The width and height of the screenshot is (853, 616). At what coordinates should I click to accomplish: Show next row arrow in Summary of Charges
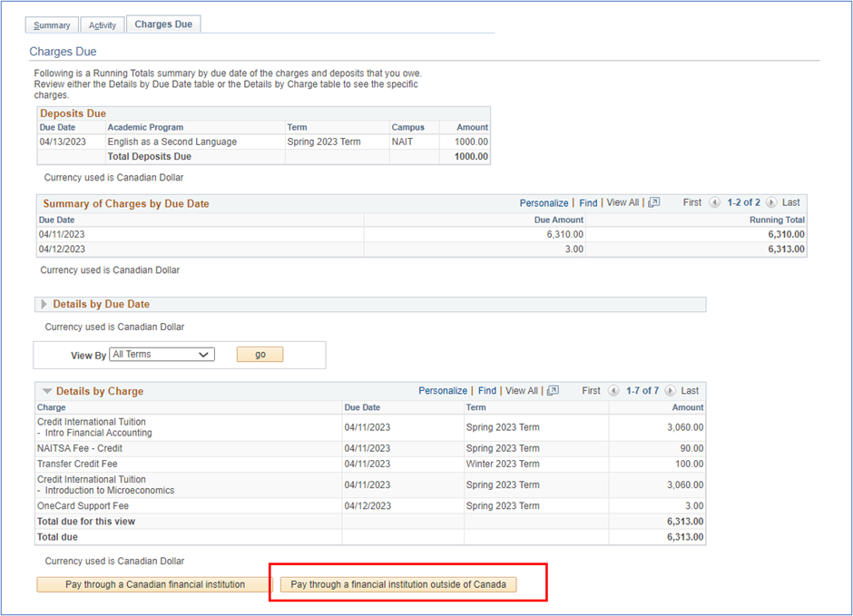coord(771,202)
